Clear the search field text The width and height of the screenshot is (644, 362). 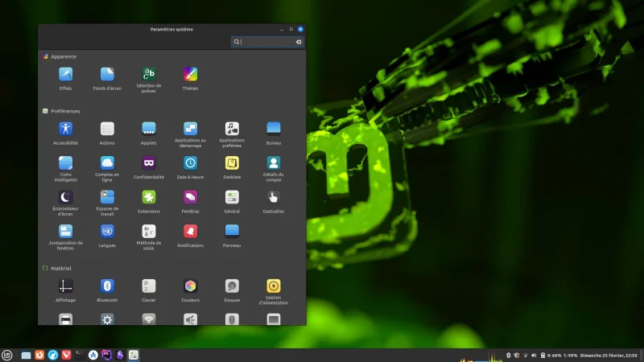tap(299, 42)
